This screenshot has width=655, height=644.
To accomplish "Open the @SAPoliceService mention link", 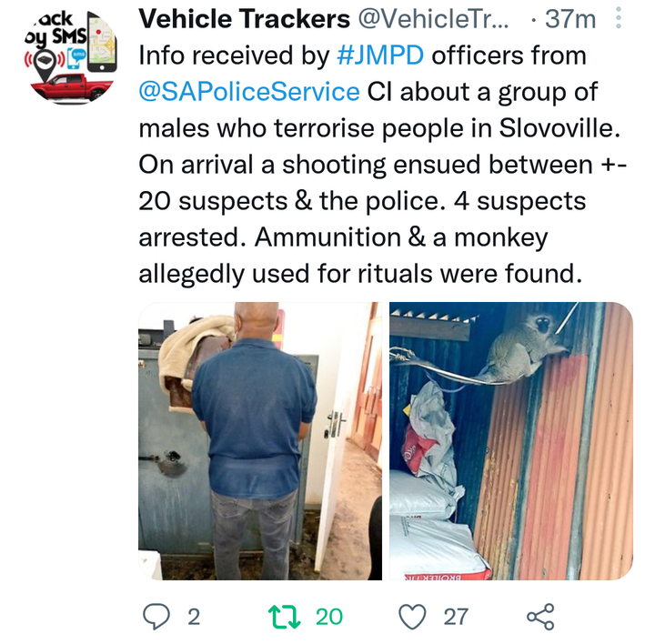I will (x=249, y=92).
